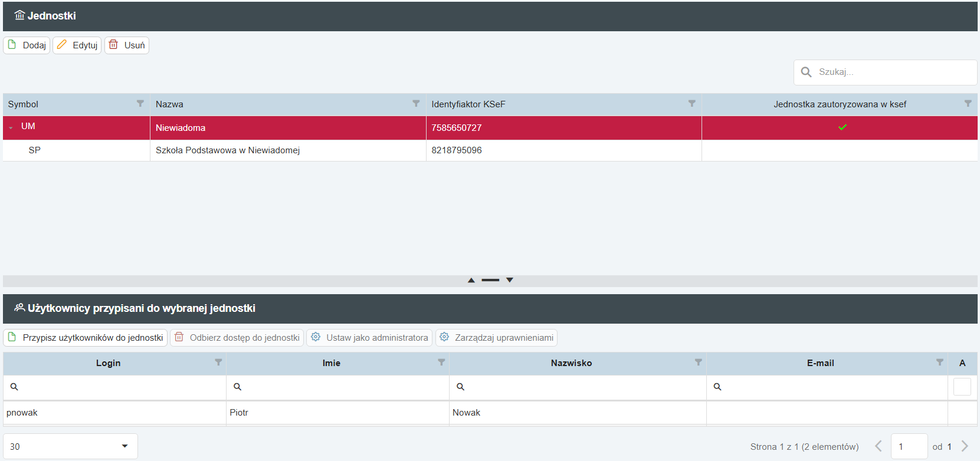Click the Identyfikator KSeF column filter icon
This screenshot has height=461, width=980.
click(692, 104)
